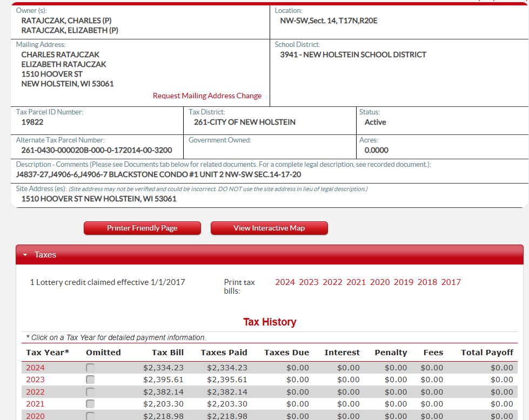
Task: Open Tax Year 2021 payment details
Action: pyautogui.click(x=35, y=404)
